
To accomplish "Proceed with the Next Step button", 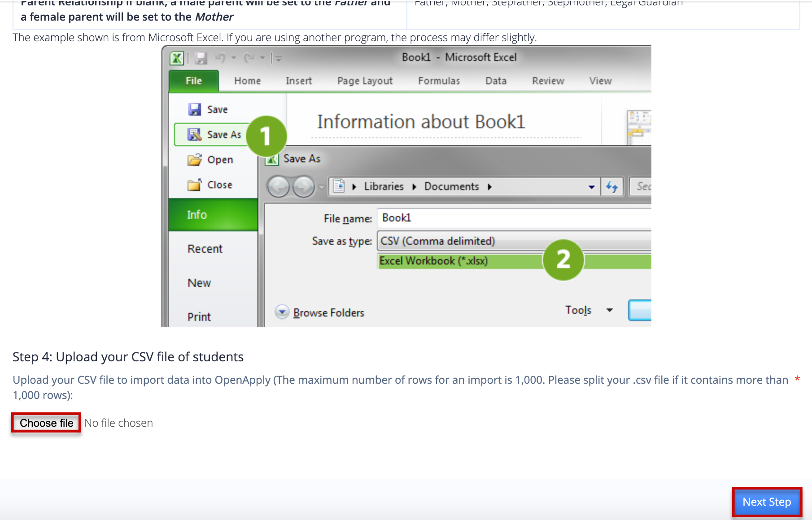I will click(767, 502).
